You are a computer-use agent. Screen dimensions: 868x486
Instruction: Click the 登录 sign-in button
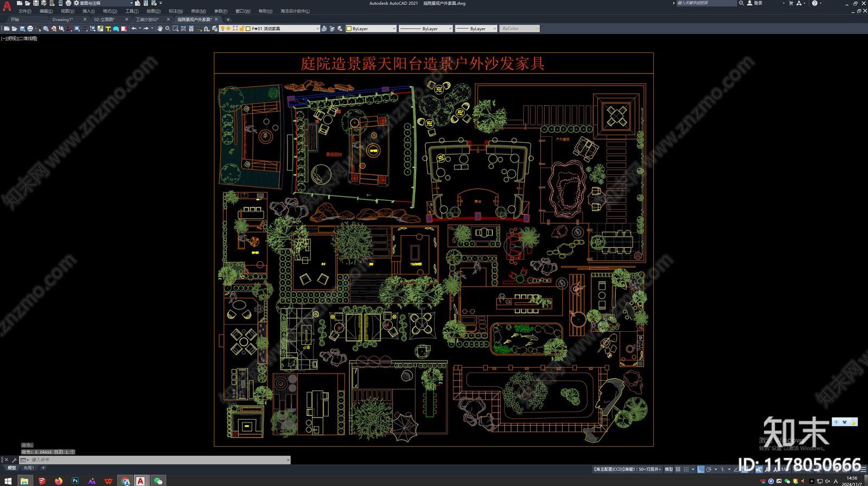758,3
